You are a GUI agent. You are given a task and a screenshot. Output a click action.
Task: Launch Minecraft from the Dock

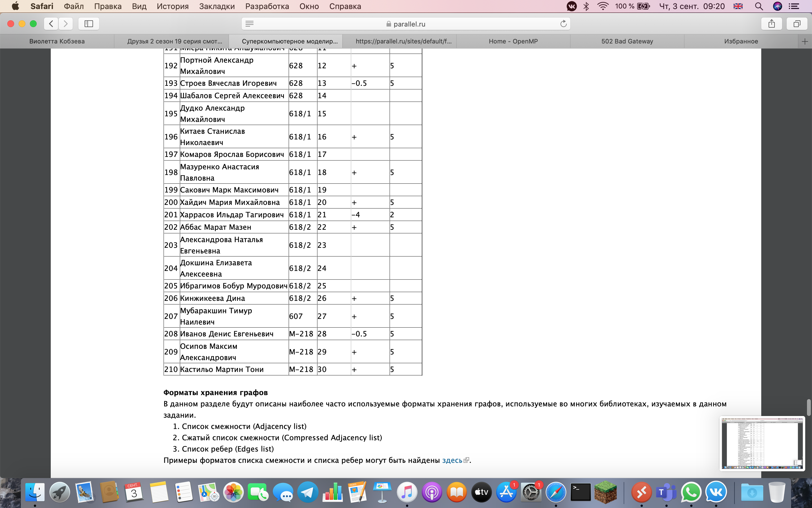[x=605, y=492]
